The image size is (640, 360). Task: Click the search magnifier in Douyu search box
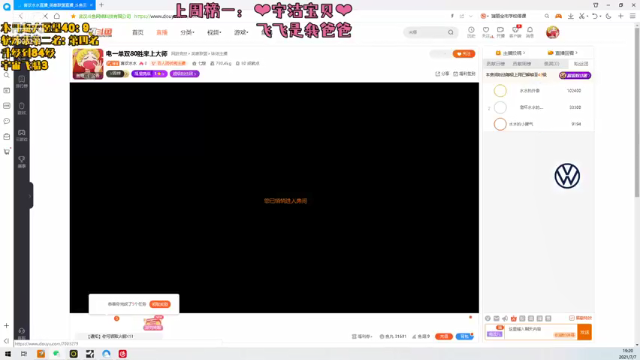451,32
